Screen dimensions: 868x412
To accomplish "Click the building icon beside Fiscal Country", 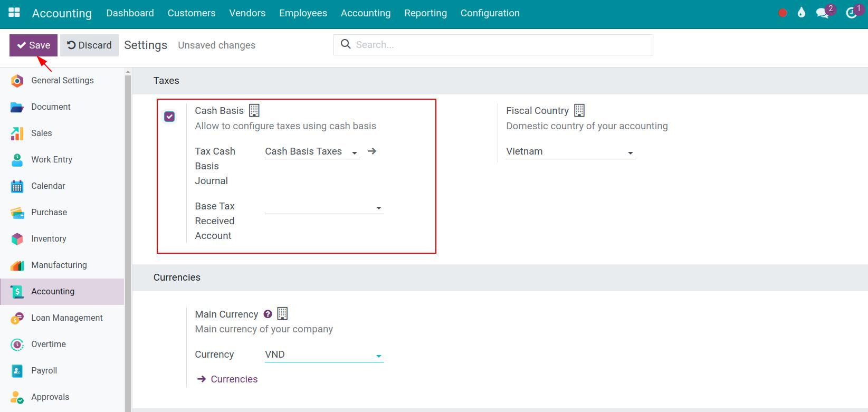I will click(579, 110).
